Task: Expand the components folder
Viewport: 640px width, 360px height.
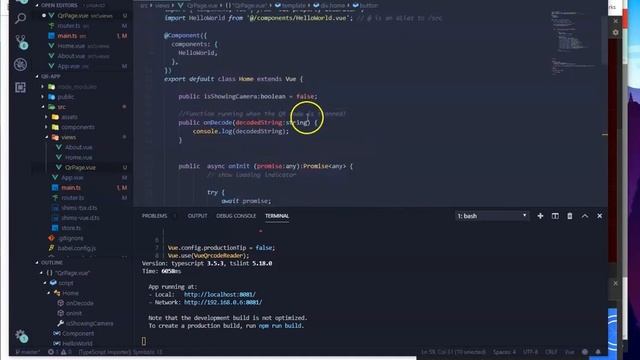Action: click(x=46, y=127)
